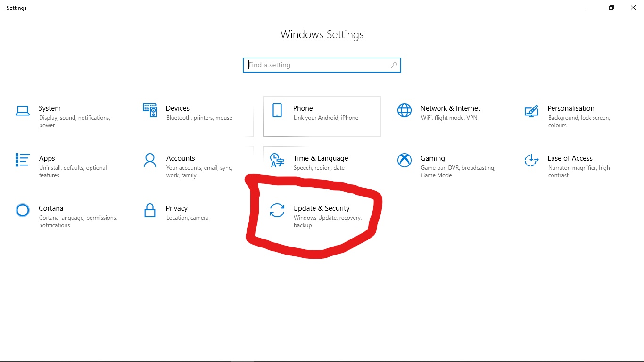Focus the Find a setting search field
The height and width of the screenshot is (362, 644).
coord(322,65)
